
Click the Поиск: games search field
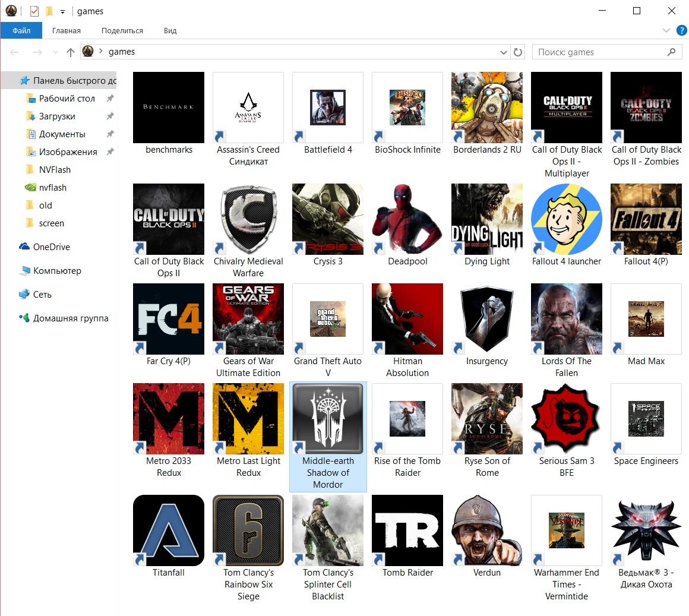click(x=607, y=52)
